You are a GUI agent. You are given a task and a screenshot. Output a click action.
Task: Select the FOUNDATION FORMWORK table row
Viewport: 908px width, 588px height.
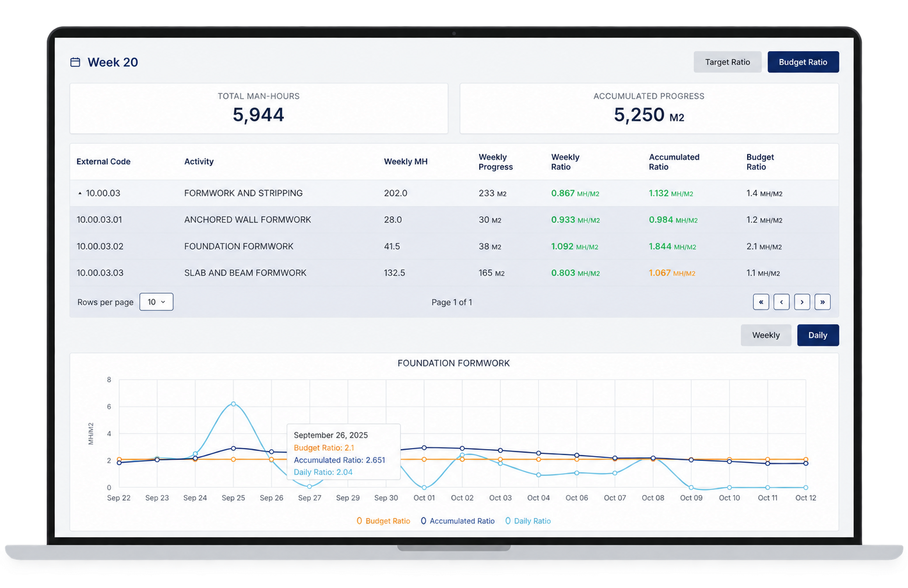(454, 247)
